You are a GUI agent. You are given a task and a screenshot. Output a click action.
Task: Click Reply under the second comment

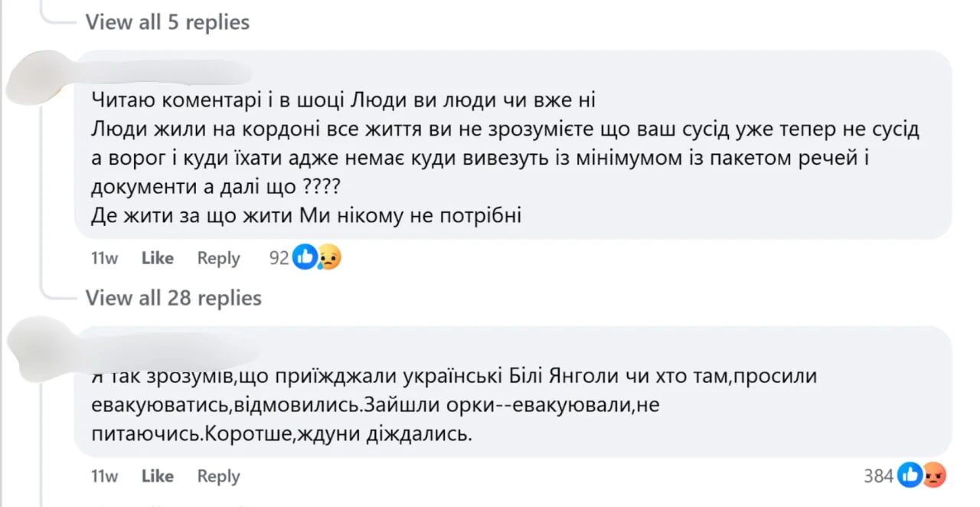coord(217,476)
